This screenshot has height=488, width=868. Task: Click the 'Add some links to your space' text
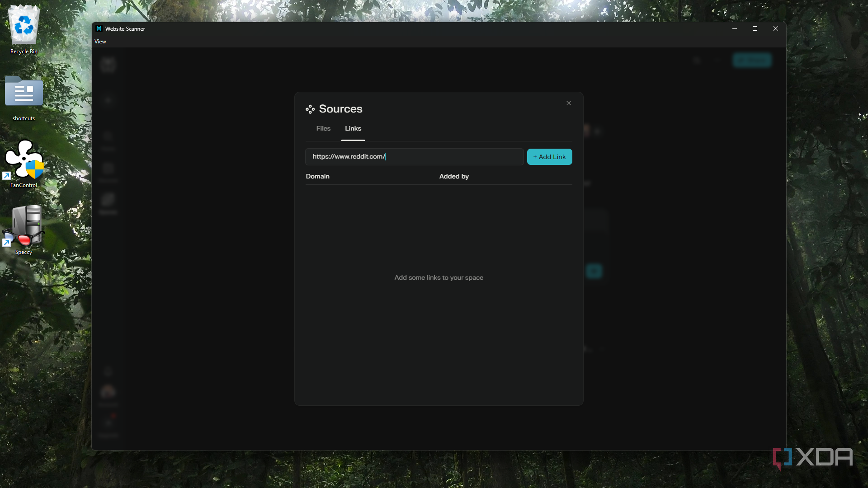coord(439,277)
